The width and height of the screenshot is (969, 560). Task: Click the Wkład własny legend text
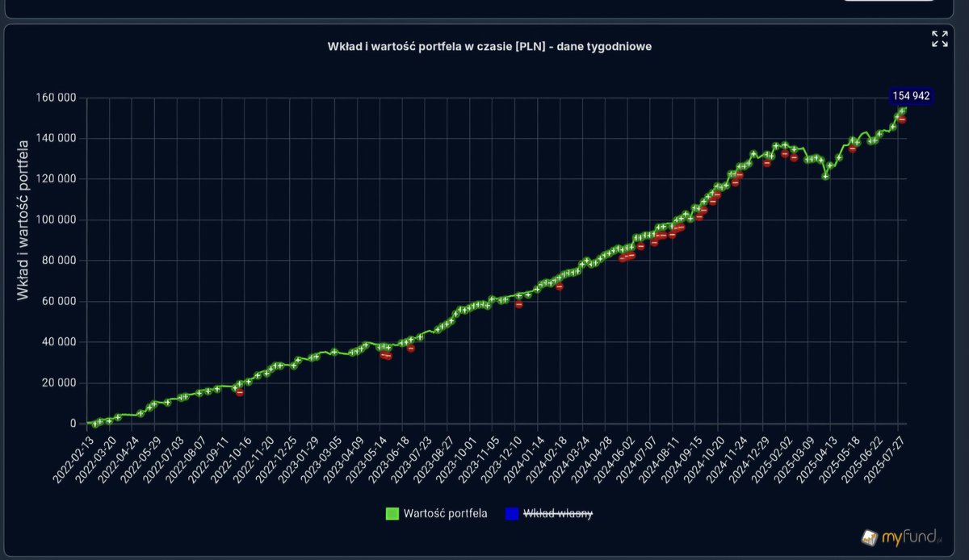[557, 512]
